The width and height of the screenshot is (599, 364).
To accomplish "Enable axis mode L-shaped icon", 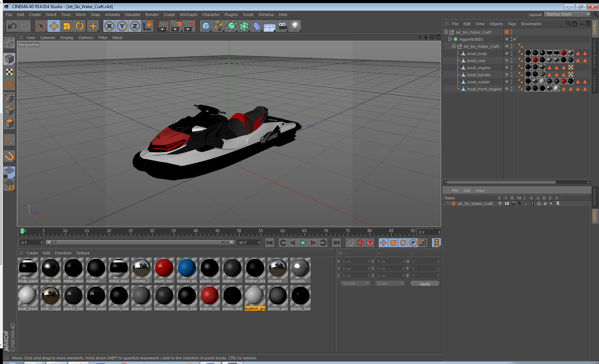I will [x=9, y=140].
